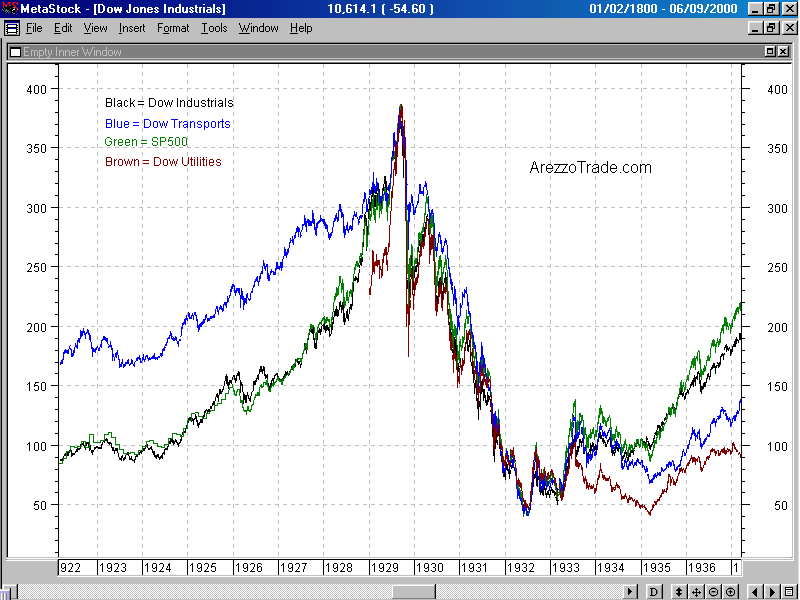
Task: Open the File menu
Action: click(x=34, y=28)
